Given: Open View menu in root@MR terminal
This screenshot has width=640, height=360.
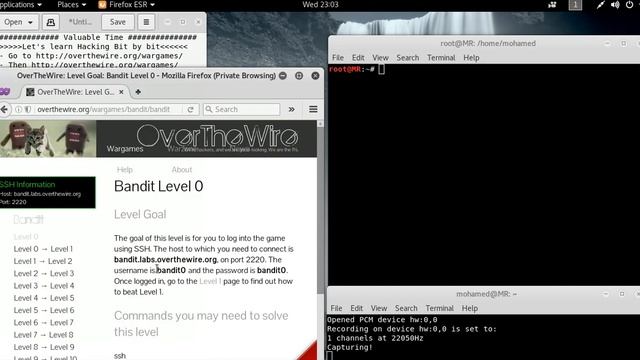Looking at the screenshot, I should 380,58.
